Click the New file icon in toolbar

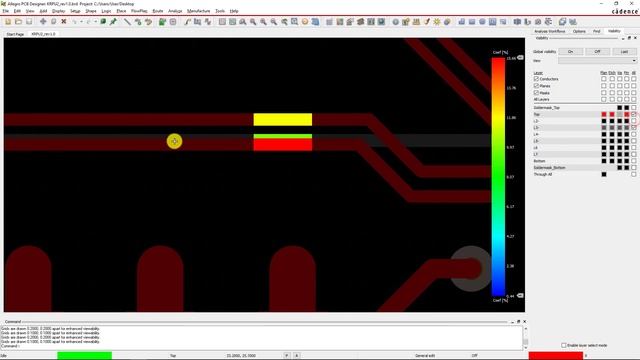(8, 22)
